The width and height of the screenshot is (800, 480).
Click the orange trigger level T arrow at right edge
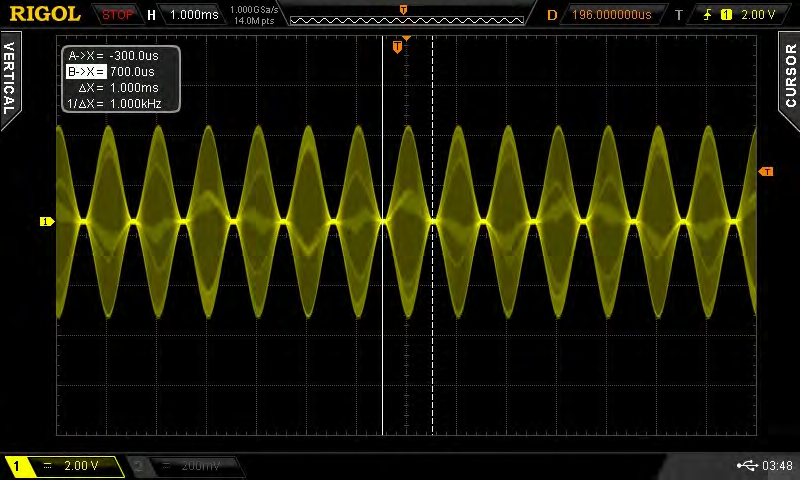point(766,171)
